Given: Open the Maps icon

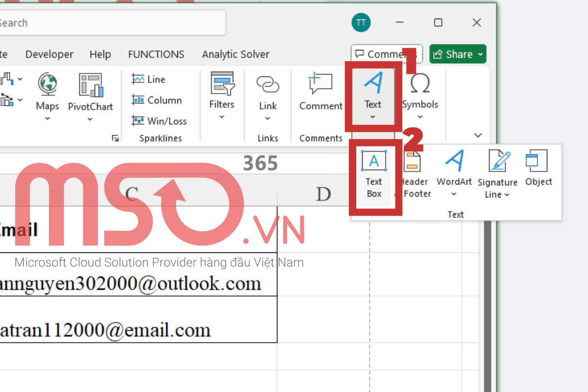Looking at the screenshot, I should click(x=47, y=93).
